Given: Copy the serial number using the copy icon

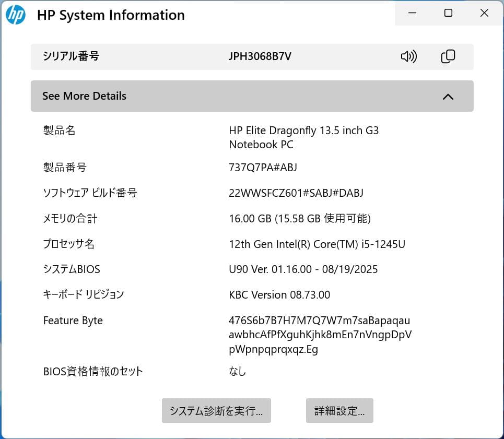Looking at the screenshot, I should coord(448,56).
